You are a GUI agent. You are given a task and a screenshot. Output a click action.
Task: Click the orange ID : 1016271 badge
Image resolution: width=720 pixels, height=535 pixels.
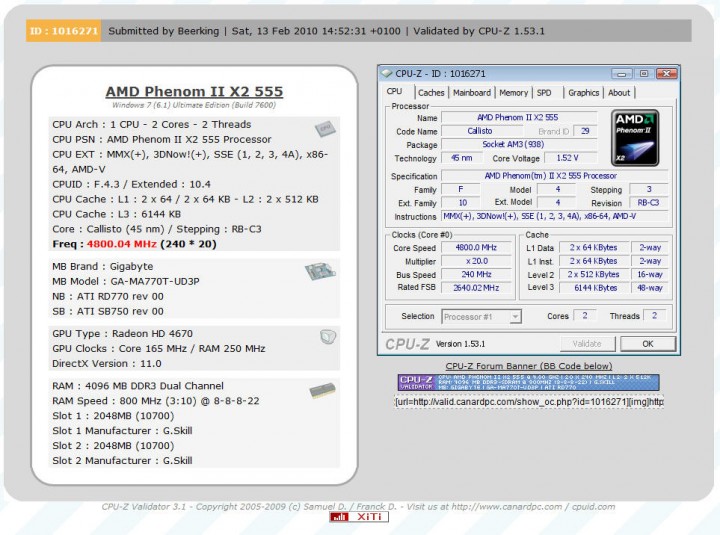click(x=63, y=31)
